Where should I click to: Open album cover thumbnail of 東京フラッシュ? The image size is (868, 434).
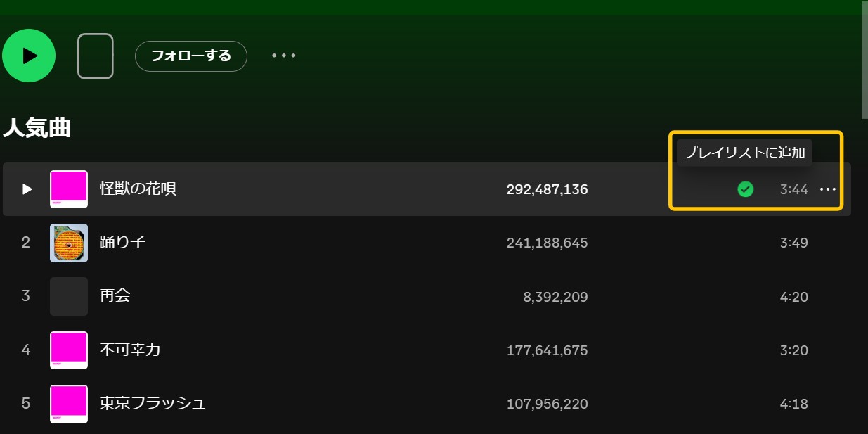coord(69,404)
